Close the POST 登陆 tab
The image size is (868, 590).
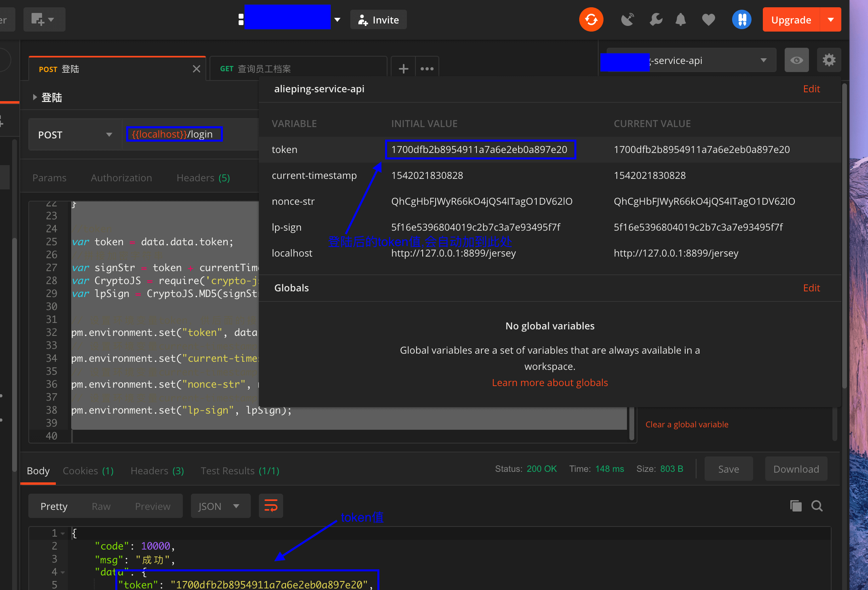coord(197,69)
